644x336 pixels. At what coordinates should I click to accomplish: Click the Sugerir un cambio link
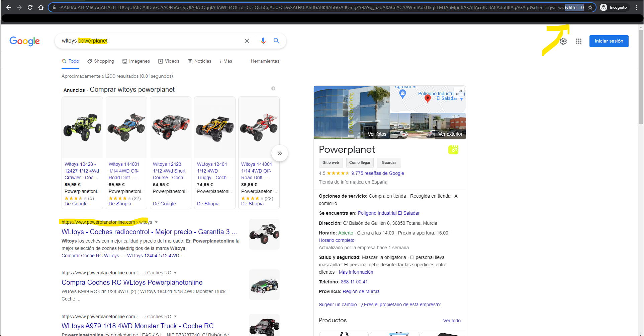click(338, 305)
